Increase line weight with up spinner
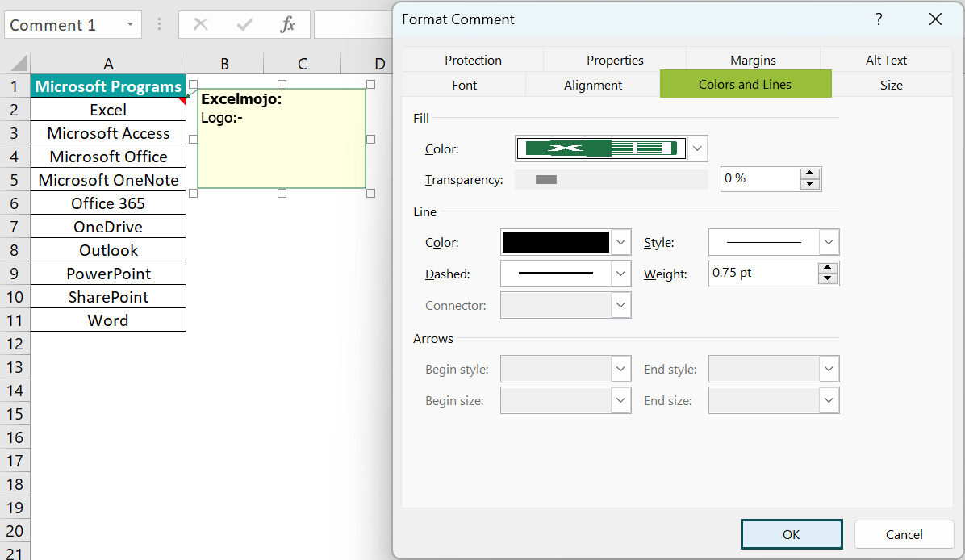This screenshot has height=560, width=965. pyautogui.click(x=828, y=268)
